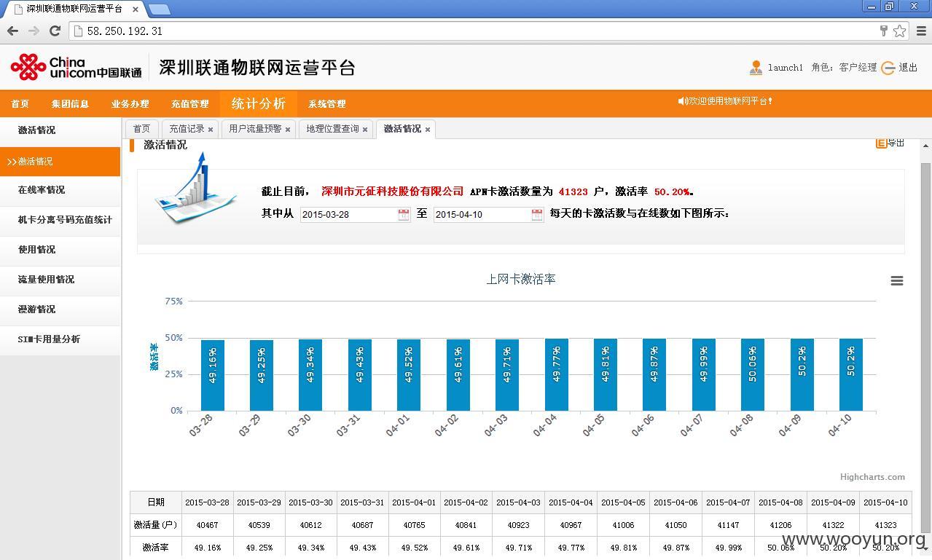This screenshot has height=560, width=932.
Task: Click the 退出 logout link
Action: (908, 68)
